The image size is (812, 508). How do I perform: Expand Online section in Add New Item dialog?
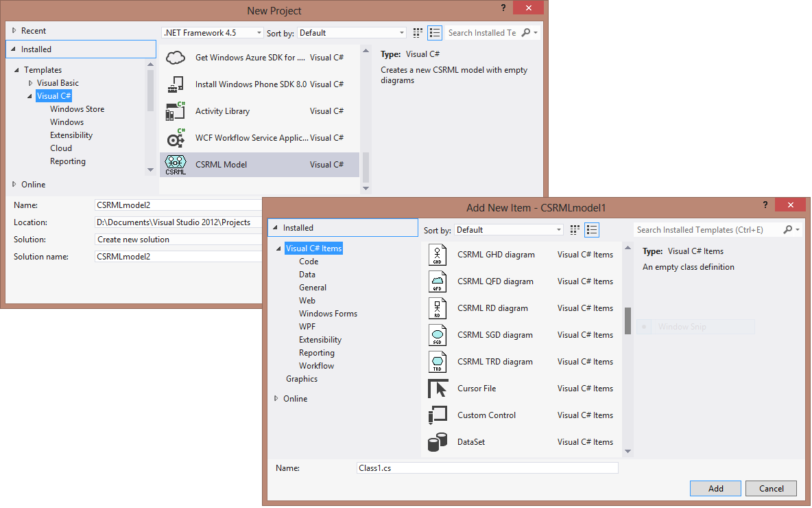276,399
